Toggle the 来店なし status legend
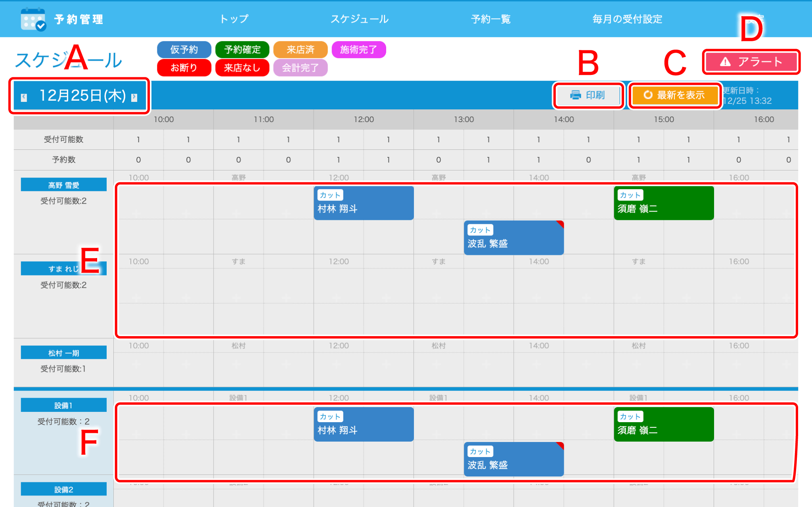Image resolution: width=812 pixels, height=507 pixels. pos(242,67)
